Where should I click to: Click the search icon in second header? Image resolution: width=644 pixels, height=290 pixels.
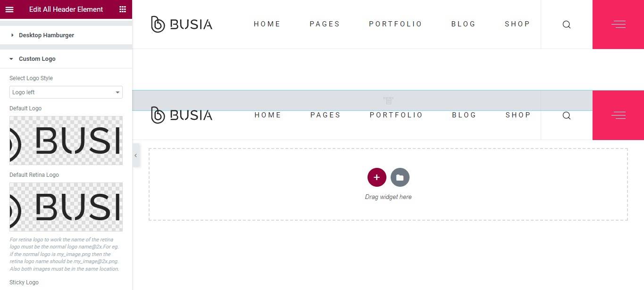[567, 116]
